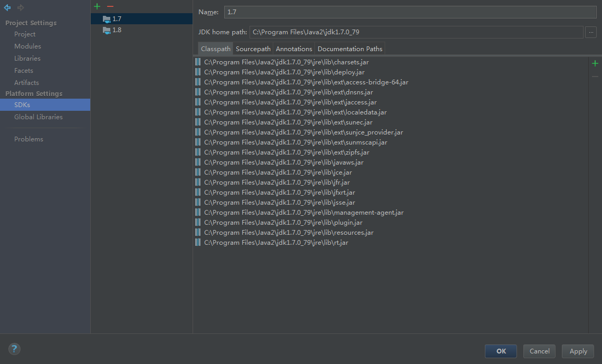Open Modules in Project Settings

27,46
